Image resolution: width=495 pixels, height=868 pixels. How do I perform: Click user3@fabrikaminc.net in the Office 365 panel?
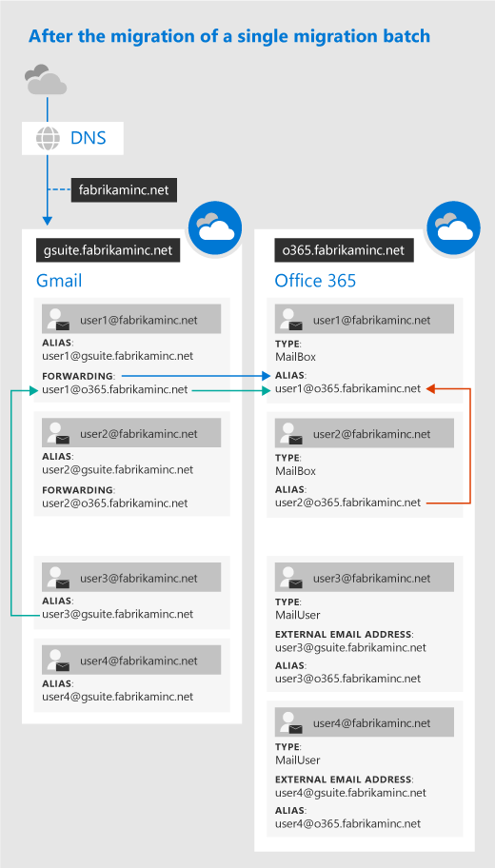click(371, 578)
